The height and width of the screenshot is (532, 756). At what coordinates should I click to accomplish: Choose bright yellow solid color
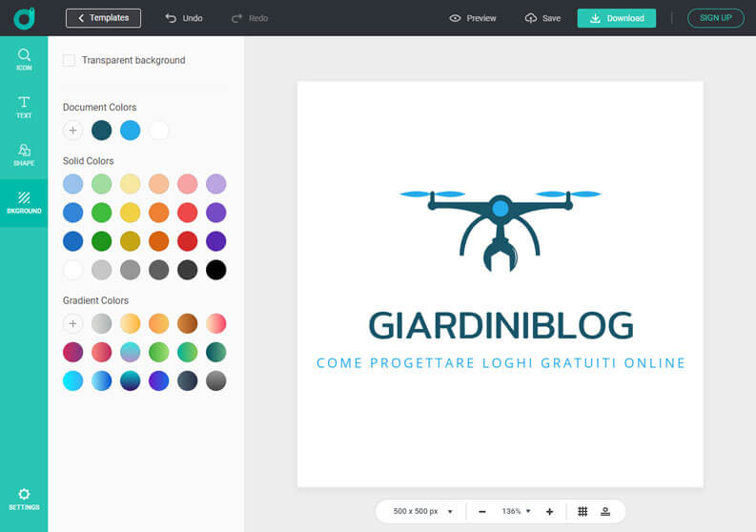(131, 213)
